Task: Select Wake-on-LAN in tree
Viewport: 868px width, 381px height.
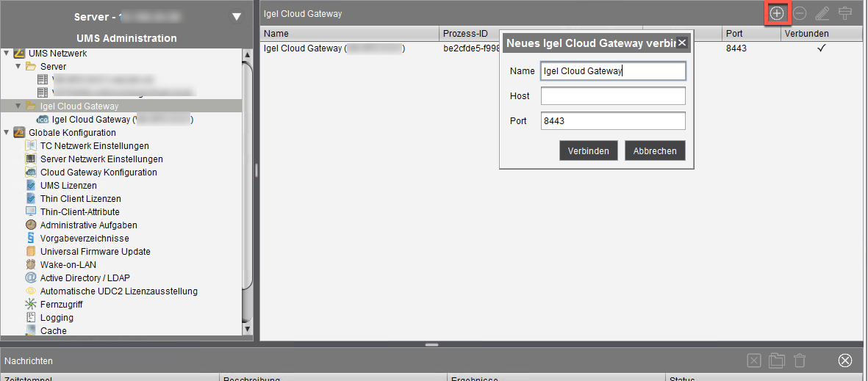Action: [x=68, y=265]
